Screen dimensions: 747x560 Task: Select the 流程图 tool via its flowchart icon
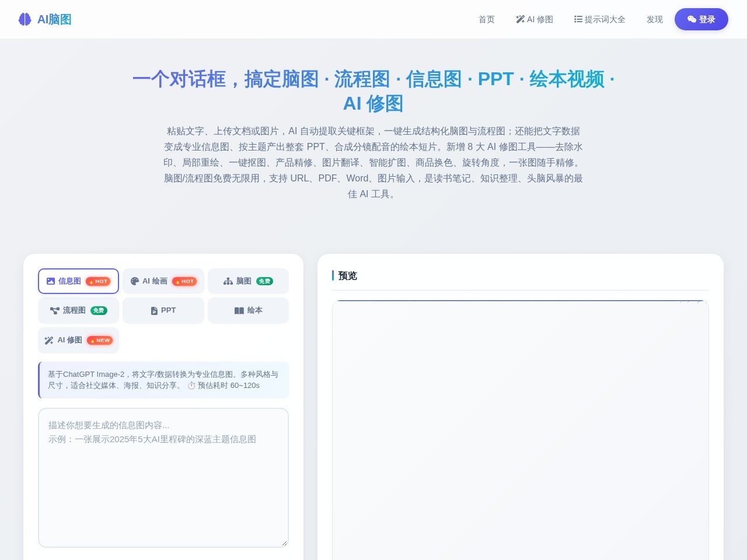[55, 310]
